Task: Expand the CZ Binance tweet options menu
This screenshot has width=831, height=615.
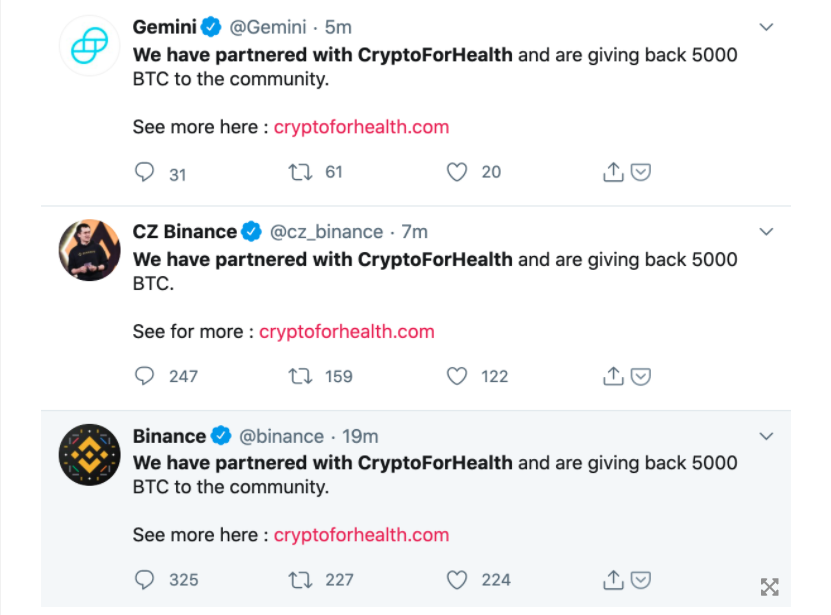Action: 767,232
